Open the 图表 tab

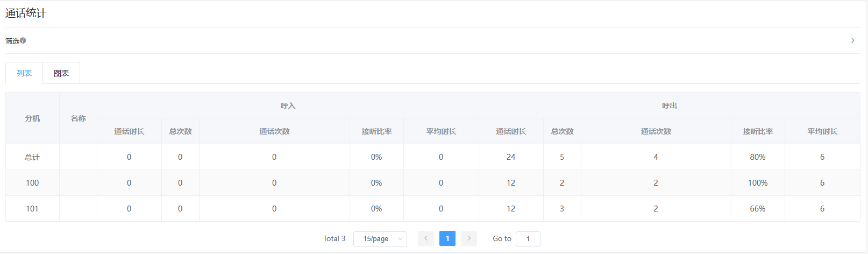coord(61,73)
